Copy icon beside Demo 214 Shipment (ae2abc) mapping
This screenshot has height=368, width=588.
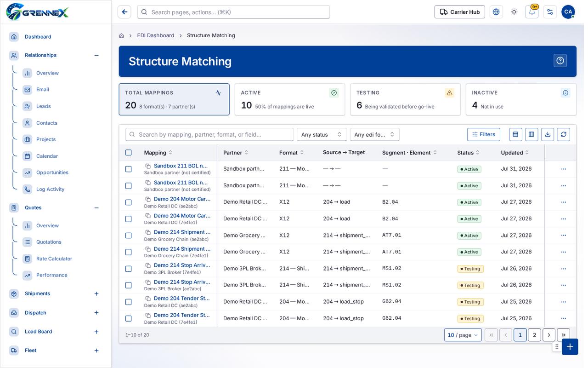click(148, 232)
